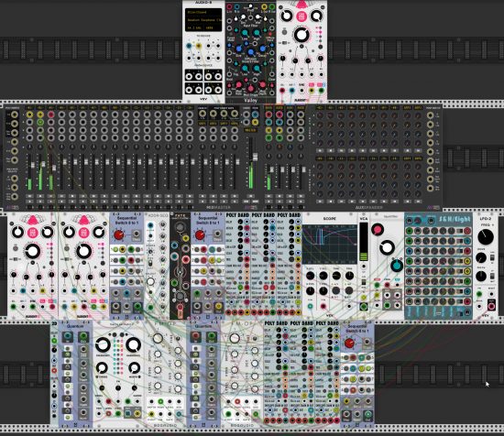Click MixMaster track 1 pan knob
The image size is (504, 436).
(x=29, y=147)
